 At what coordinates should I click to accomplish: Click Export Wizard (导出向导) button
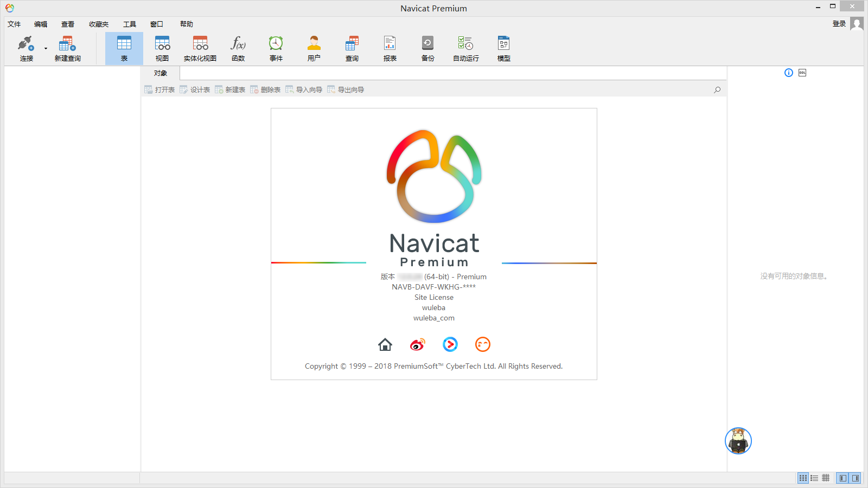pyautogui.click(x=346, y=89)
